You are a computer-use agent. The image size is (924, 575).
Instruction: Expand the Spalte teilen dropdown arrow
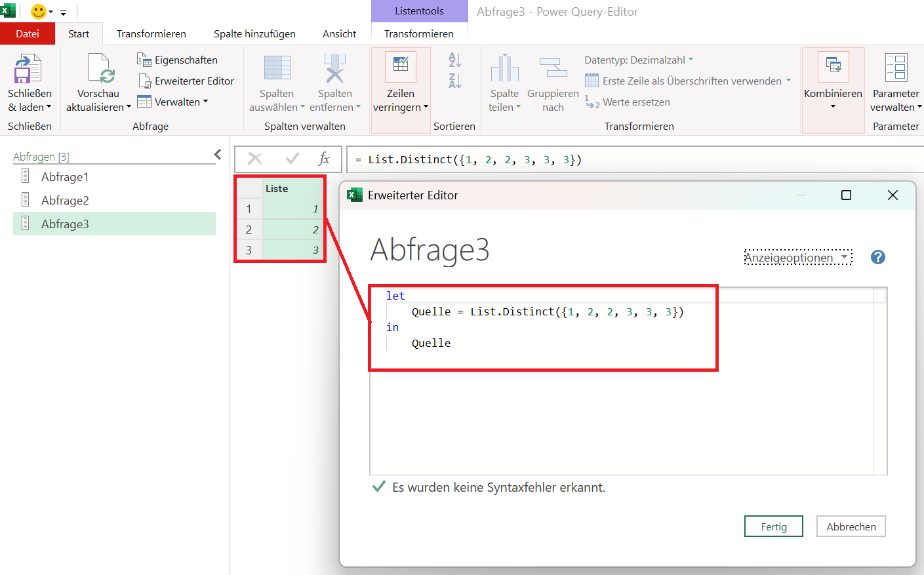coord(518,107)
